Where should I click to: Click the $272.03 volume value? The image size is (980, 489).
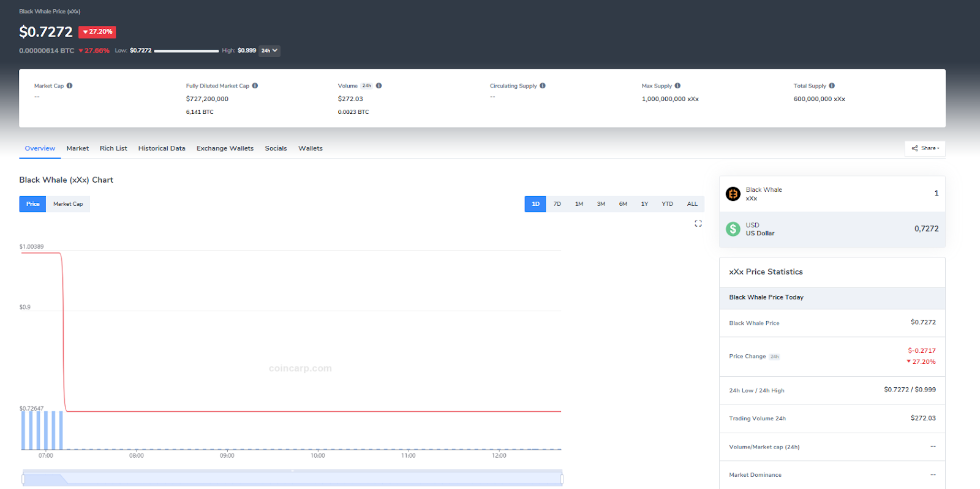pos(350,99)
